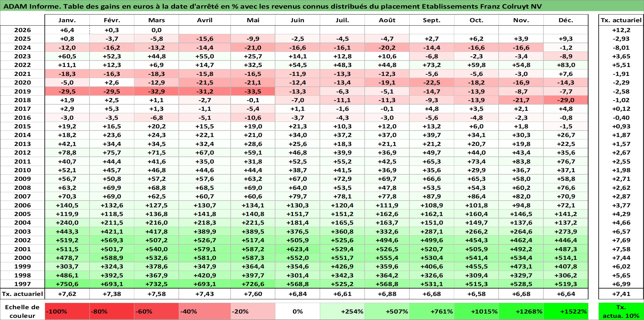Click the -10,6 cell for Mai 2016

click(253, 118)
